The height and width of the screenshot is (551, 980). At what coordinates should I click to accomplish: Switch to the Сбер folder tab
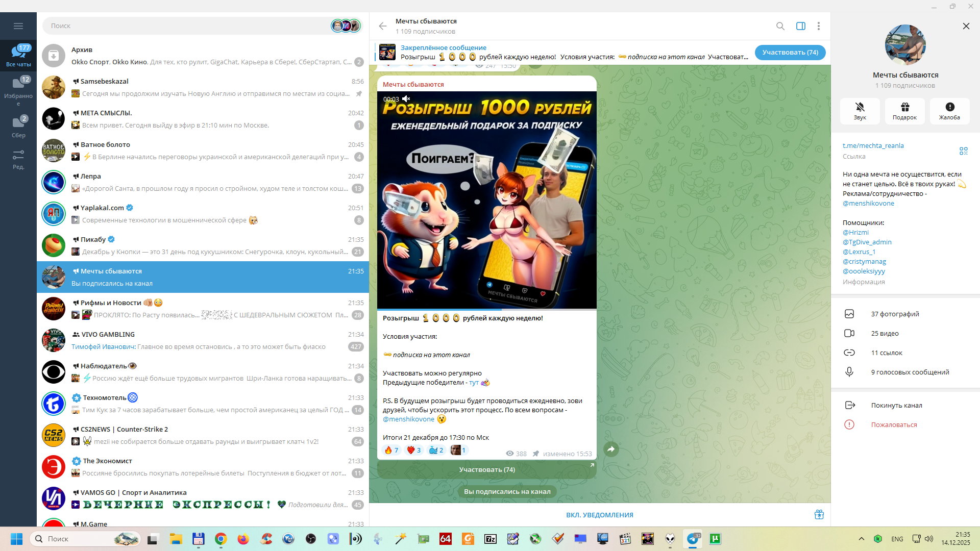point(18,127)
